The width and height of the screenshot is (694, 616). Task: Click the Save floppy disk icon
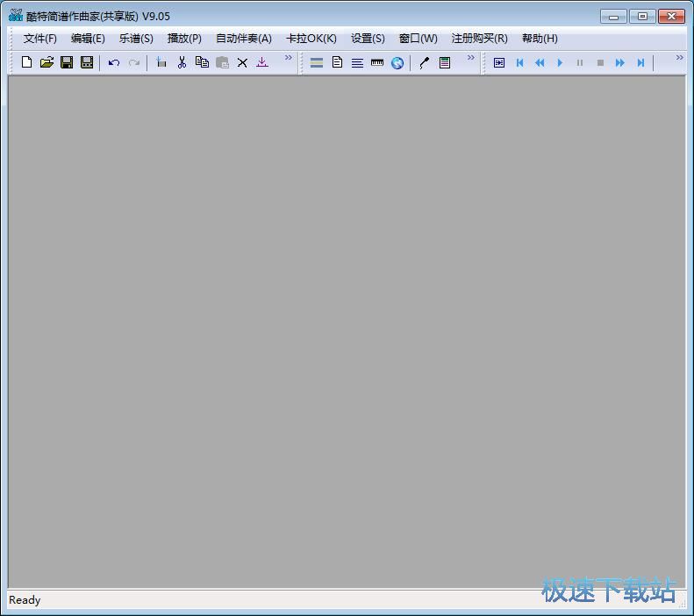tap(67, 62)
